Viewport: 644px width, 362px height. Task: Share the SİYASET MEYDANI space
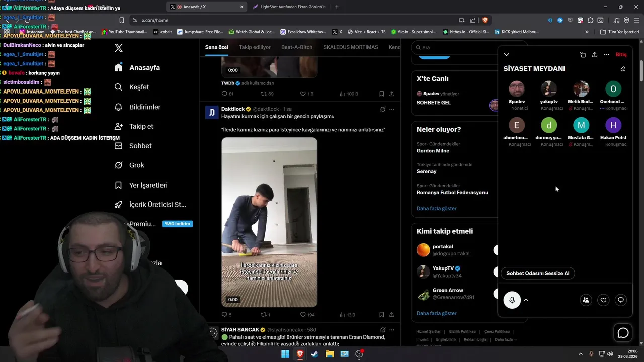click(x=595, y=55)
